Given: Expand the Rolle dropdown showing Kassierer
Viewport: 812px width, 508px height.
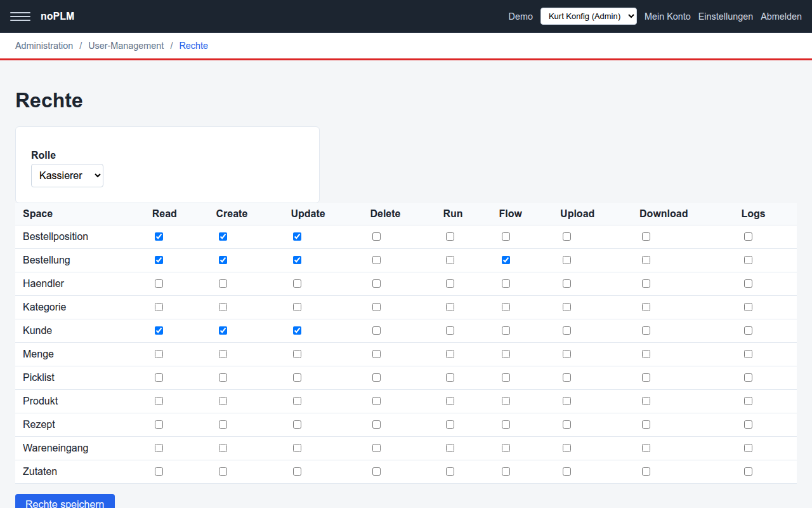Looking at the screenshot, I should [x=67, y=175].
